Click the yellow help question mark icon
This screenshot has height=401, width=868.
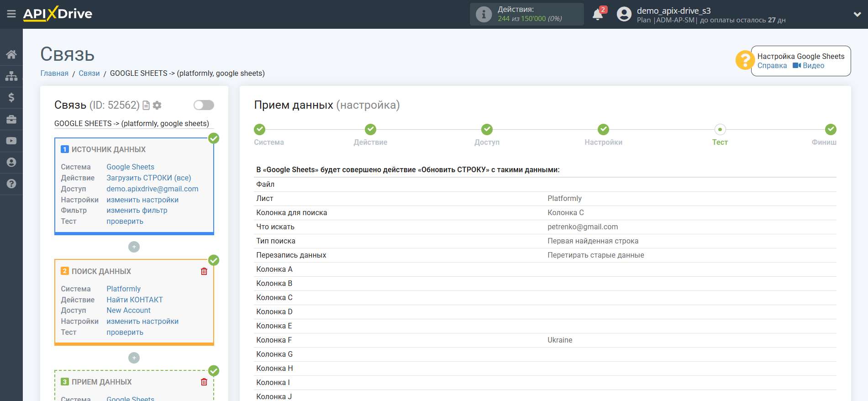coord(745,60)
